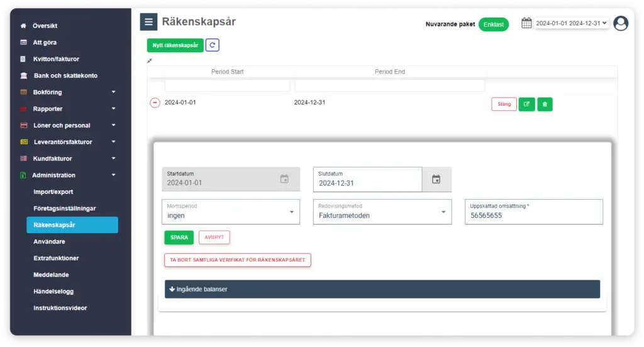
Task: Click the 2024-12-31 period end cell
Action: pyautogui.click(x=309, y=103)
